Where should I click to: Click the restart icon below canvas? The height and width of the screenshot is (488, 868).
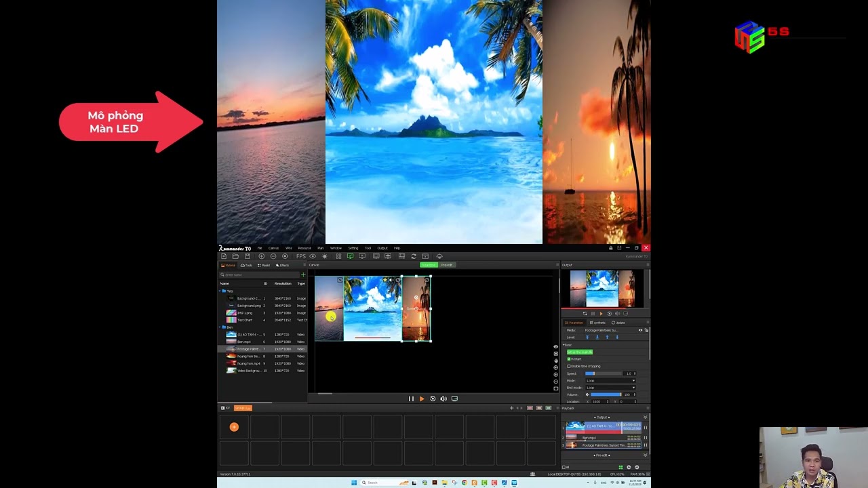point(433,399)
